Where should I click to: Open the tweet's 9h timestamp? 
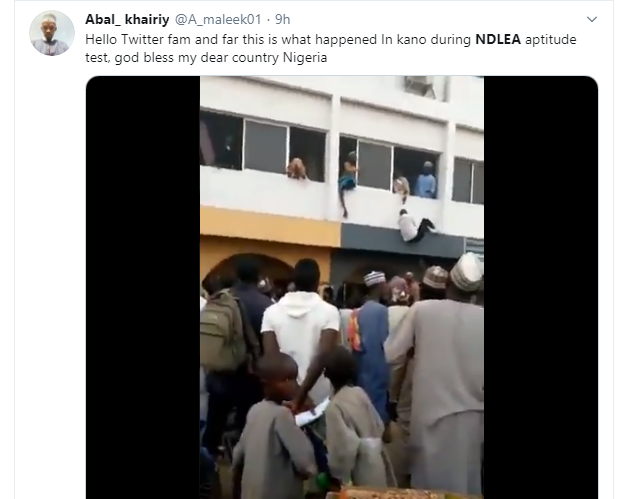point(283,19)
